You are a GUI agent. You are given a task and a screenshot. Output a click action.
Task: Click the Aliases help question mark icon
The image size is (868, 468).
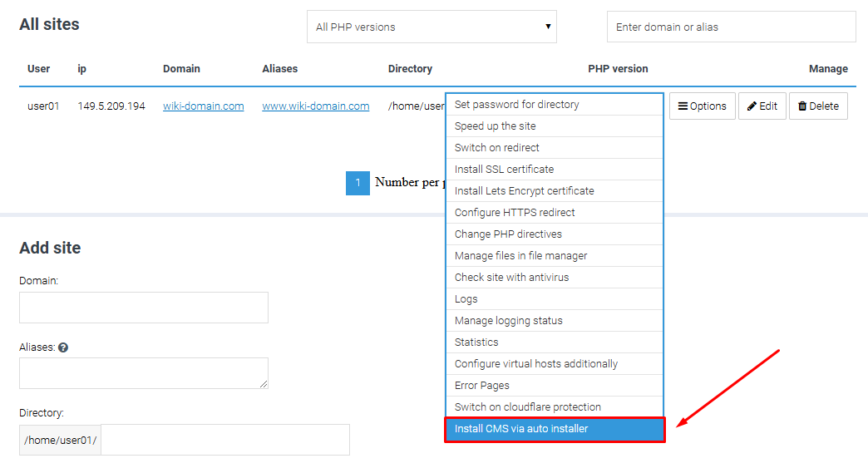pos(63,347)
